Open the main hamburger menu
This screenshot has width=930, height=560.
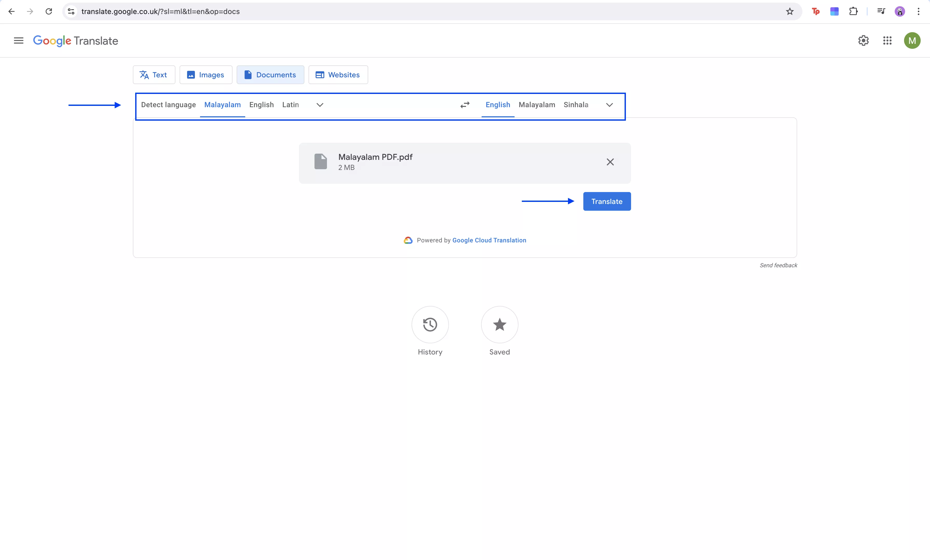18,40
